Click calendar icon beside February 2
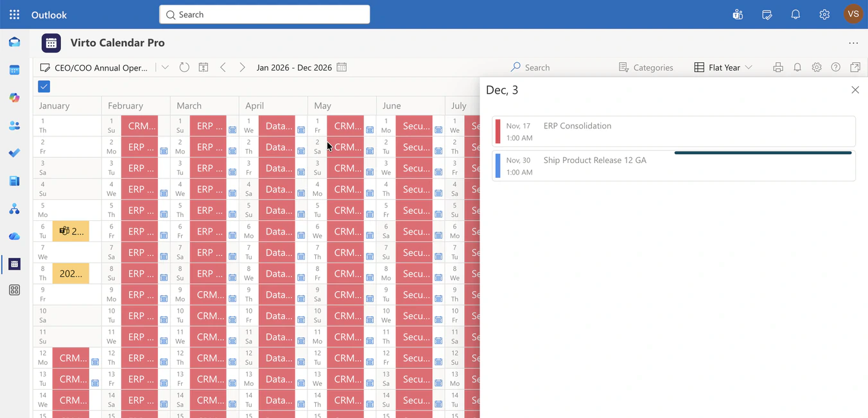Image resolution: width=868 pixels, height=418 pixels. pos(164,151)
